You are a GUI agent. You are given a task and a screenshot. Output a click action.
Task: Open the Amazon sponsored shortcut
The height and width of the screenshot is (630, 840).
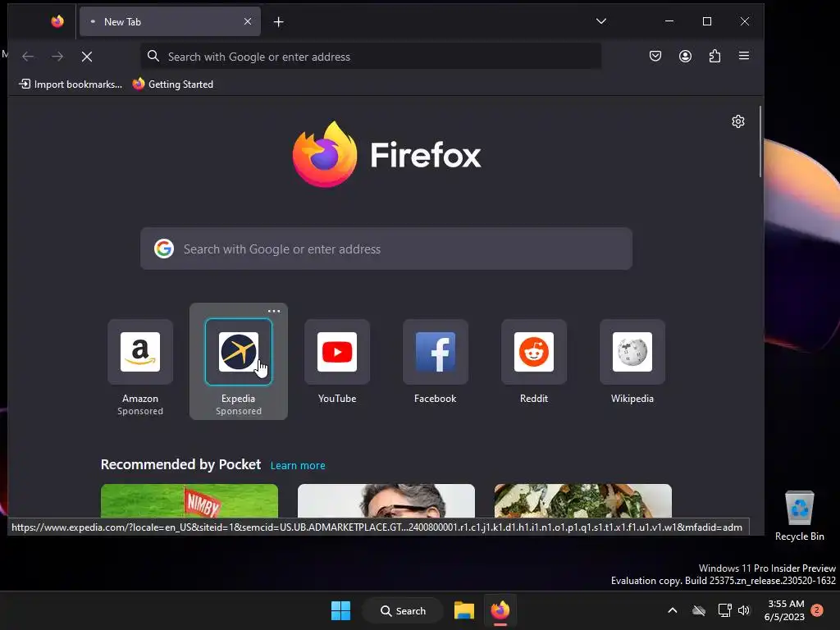[x=140, y=352]
